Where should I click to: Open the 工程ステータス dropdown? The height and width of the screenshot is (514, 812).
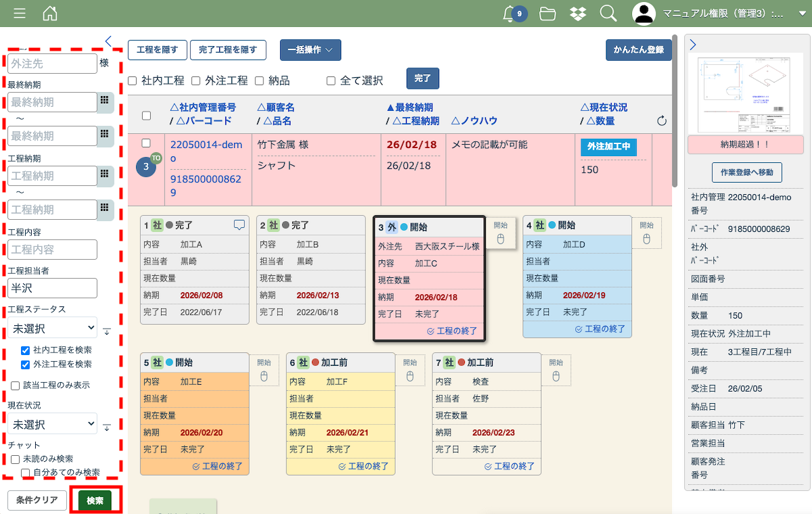(53, 329)
